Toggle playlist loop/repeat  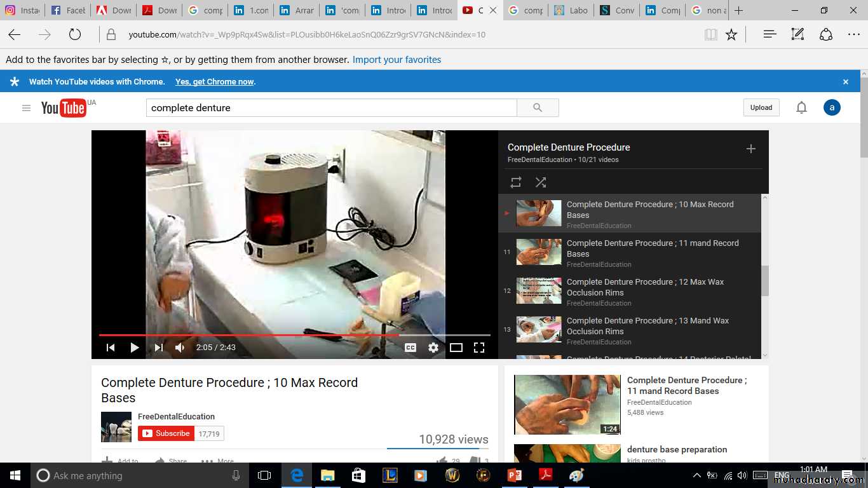[516, 182]
